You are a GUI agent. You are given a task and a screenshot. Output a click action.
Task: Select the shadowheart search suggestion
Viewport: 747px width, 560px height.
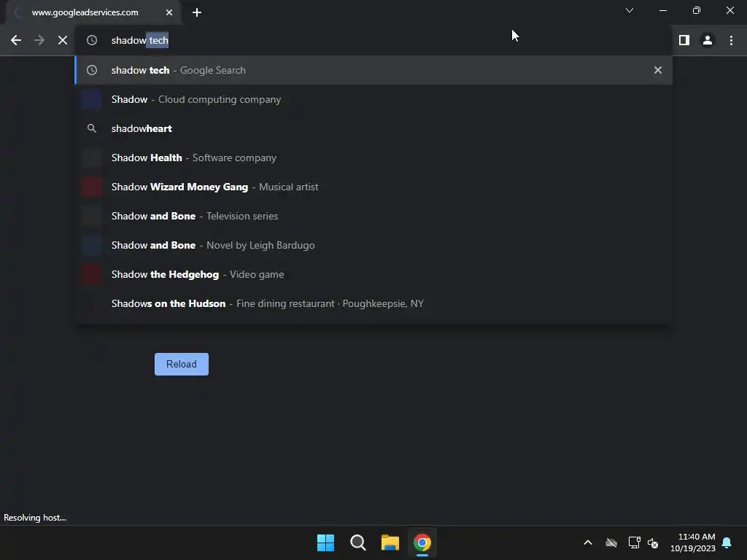click(x=373, y=128)
